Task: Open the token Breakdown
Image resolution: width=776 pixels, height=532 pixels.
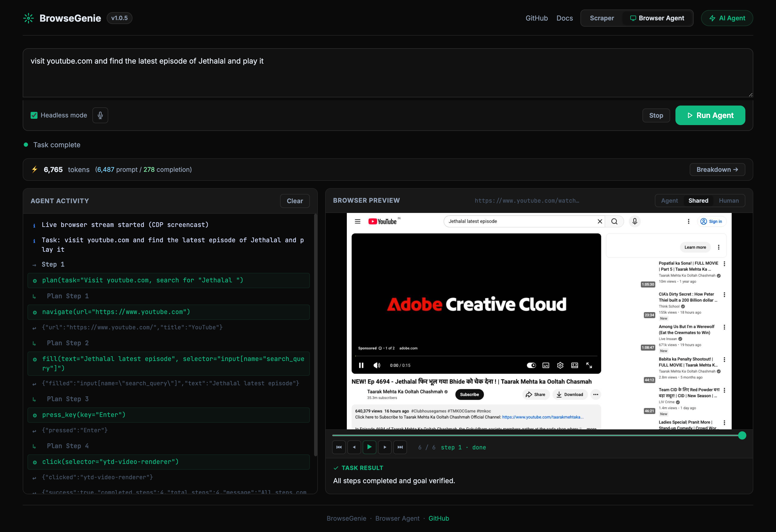Action: pos(717,169)
